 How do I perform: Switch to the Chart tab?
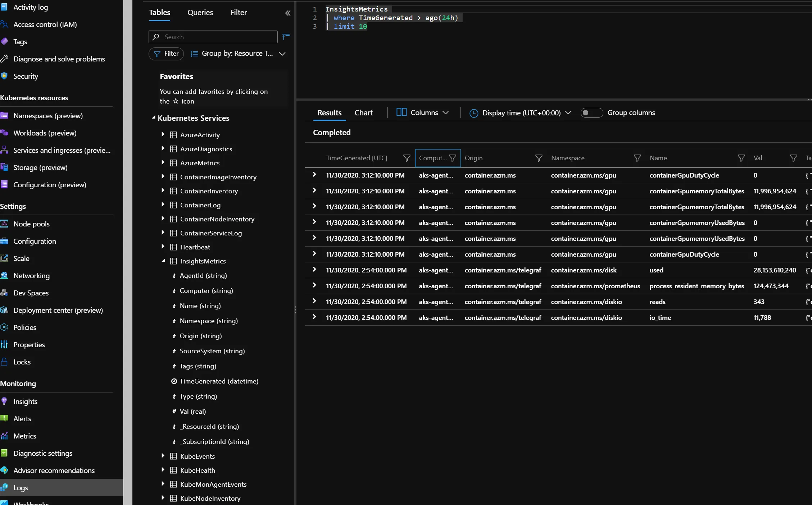point(363,113)
